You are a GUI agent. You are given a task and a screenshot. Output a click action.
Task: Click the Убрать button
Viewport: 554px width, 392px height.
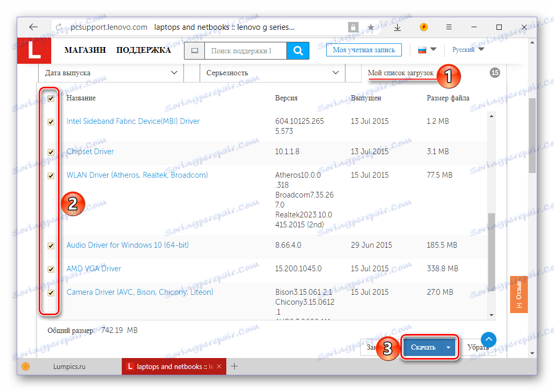click(x=478, y=348)
